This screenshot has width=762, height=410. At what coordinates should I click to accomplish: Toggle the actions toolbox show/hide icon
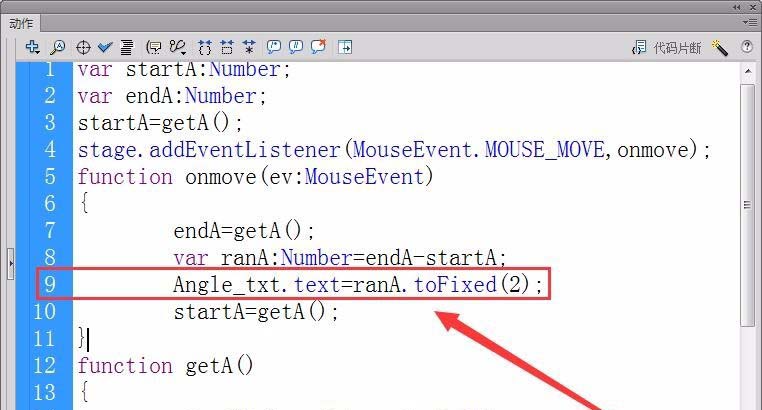pyautogui.click(x=345, y=47)
